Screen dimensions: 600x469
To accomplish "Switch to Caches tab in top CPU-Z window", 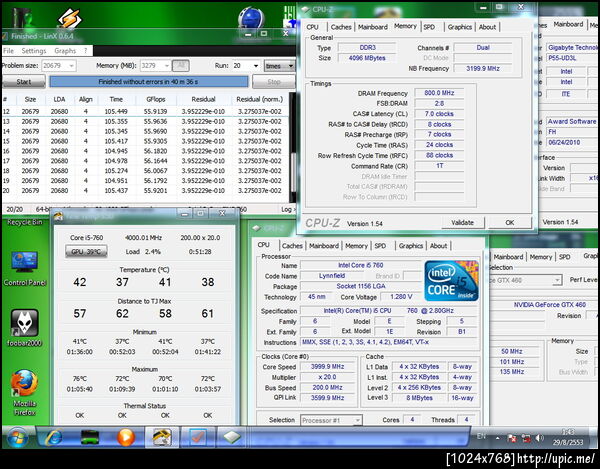I will pos(341,27).
